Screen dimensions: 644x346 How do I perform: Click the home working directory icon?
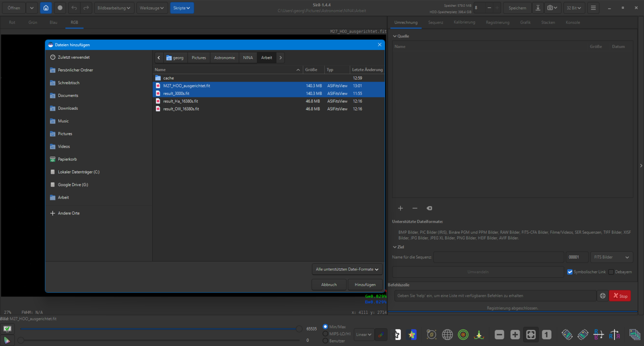(x=46, y=8)
